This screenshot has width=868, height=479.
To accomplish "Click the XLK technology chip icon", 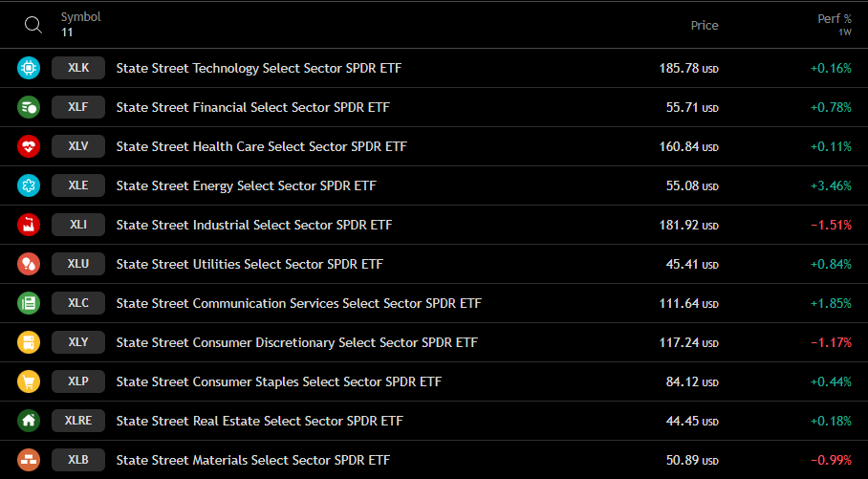I will (x=29, y=68).
